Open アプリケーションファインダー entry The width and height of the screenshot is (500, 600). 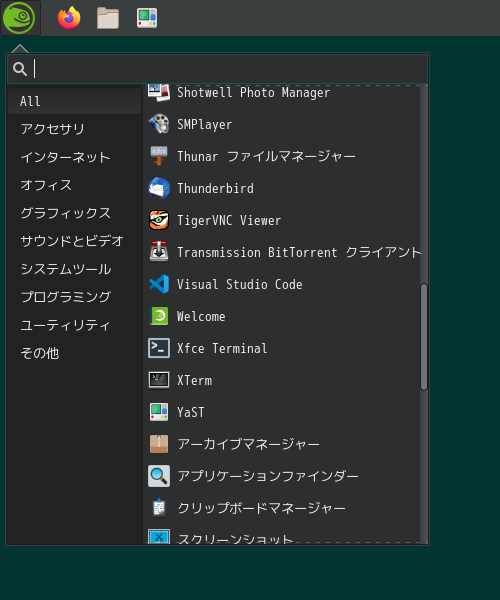(x=282, y=476)
